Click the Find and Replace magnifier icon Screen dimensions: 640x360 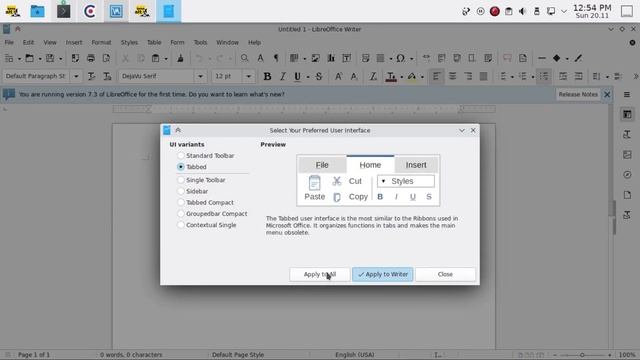[244, 58]
